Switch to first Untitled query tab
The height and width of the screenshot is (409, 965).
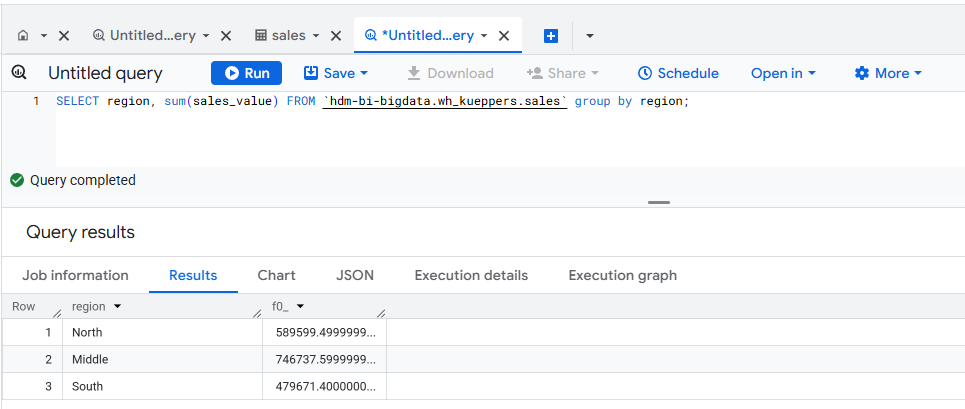[x=144, y=36]
